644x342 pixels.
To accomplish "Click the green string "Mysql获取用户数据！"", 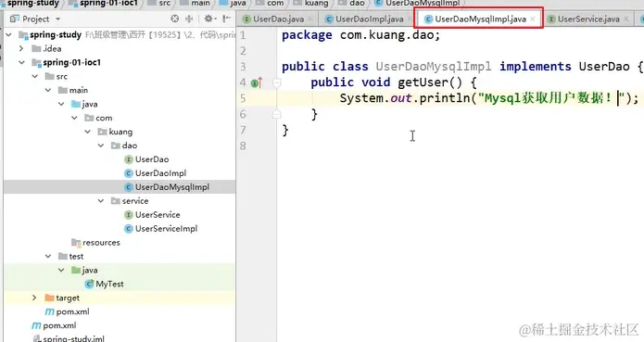I will click(551, 98).
